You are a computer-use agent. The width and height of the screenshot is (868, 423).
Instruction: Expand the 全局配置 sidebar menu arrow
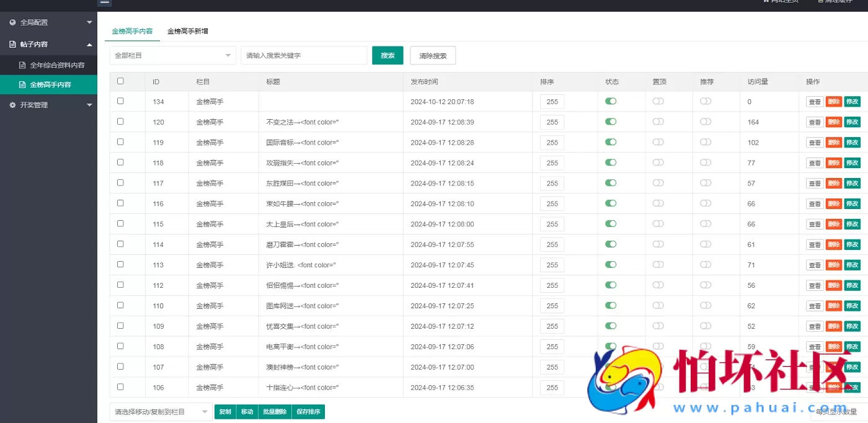point(89,22)
